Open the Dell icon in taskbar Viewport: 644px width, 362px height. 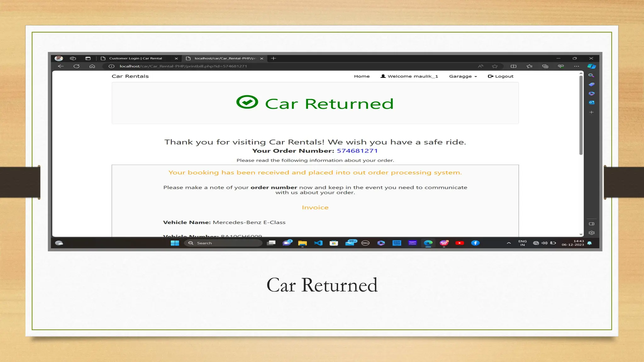[365, 243]
